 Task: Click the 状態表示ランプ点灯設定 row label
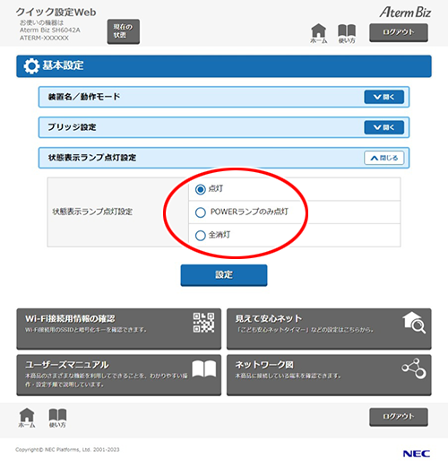point(92,212)
